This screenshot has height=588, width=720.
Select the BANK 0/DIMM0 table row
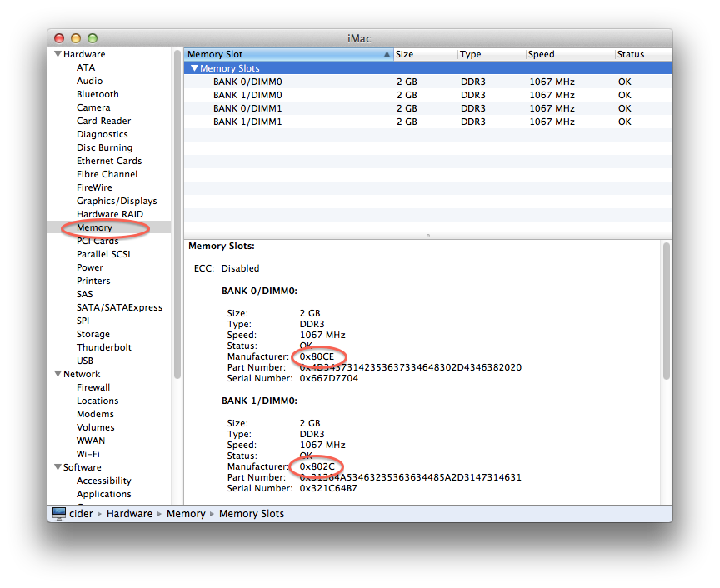coord(428,82)
